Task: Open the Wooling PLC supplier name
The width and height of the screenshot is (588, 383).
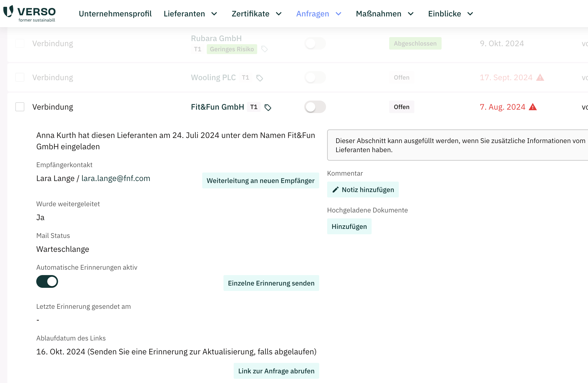Action: (213, 77)
